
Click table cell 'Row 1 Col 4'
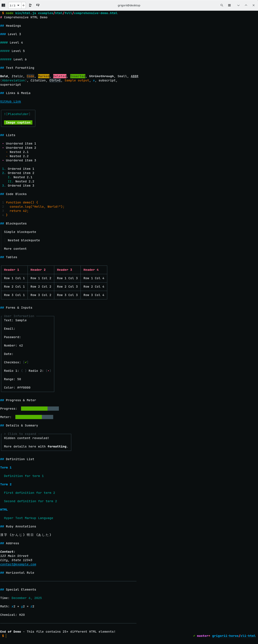coord(94,278)
